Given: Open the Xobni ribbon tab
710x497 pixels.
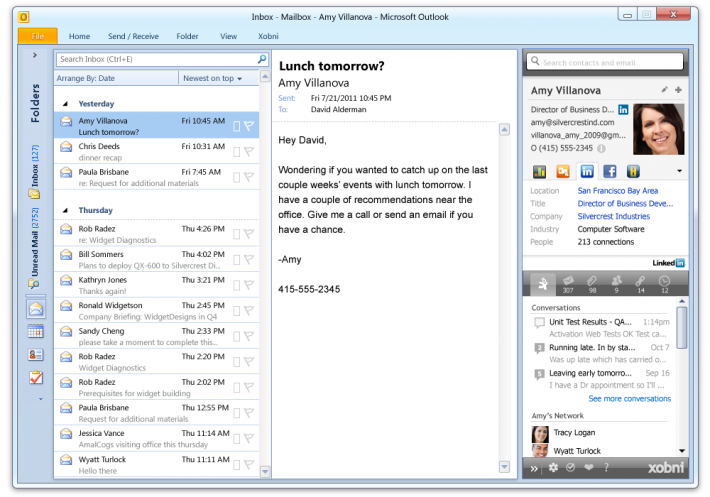Looking at the screenshot, I should pos(268,36).
